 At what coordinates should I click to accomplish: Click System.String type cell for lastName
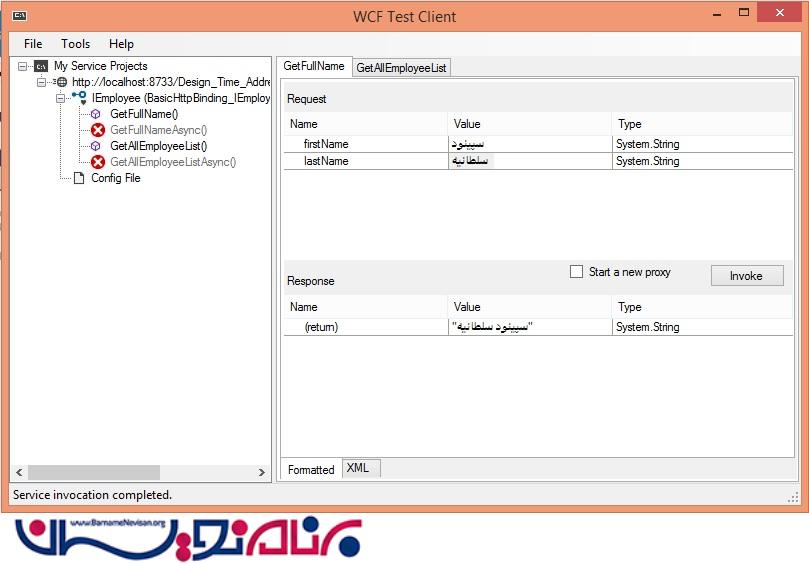pos(703,161)
